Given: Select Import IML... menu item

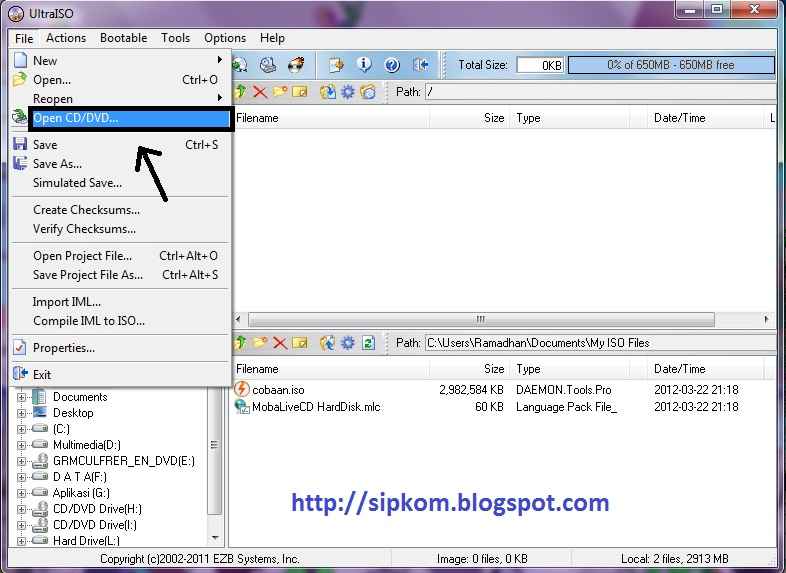Looking at the screenshot, I should pyautogui.click(x=120, y=302).
